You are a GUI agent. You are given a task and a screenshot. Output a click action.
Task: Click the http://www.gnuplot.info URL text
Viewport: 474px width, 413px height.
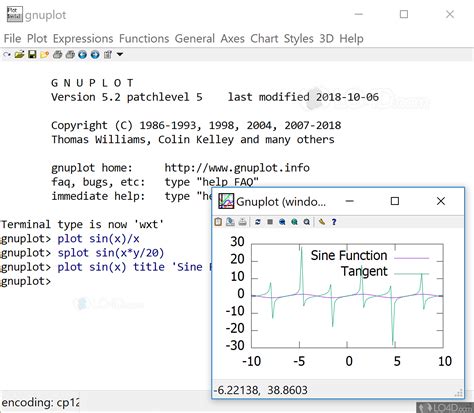237,168
